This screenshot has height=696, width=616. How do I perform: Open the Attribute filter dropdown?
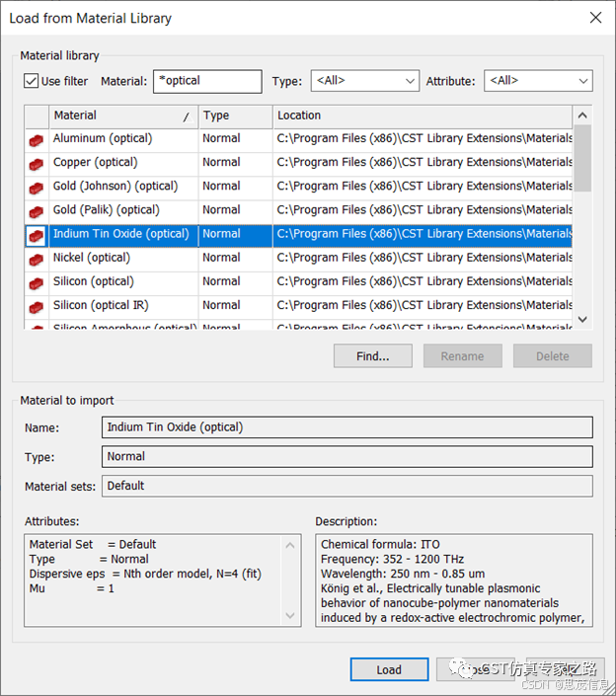tap(538, 81)
